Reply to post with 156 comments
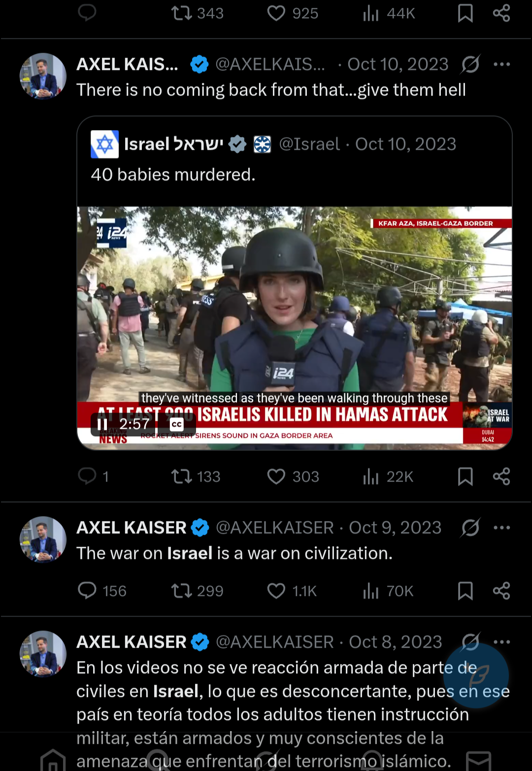 pos(87,591)
